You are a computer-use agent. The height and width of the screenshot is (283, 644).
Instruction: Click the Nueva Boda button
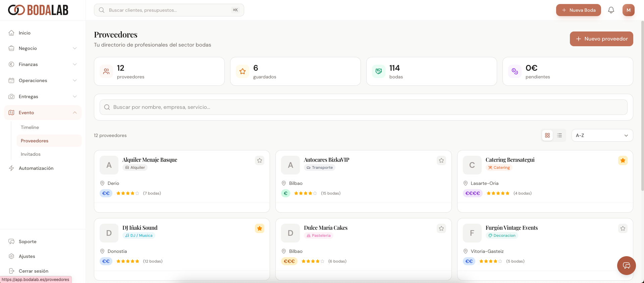tap(578, 10)
